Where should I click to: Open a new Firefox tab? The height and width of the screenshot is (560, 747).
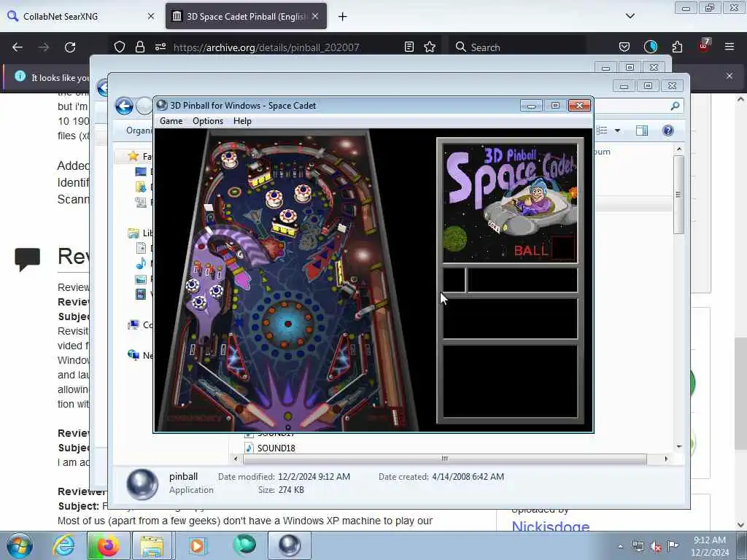click(343, 17)
